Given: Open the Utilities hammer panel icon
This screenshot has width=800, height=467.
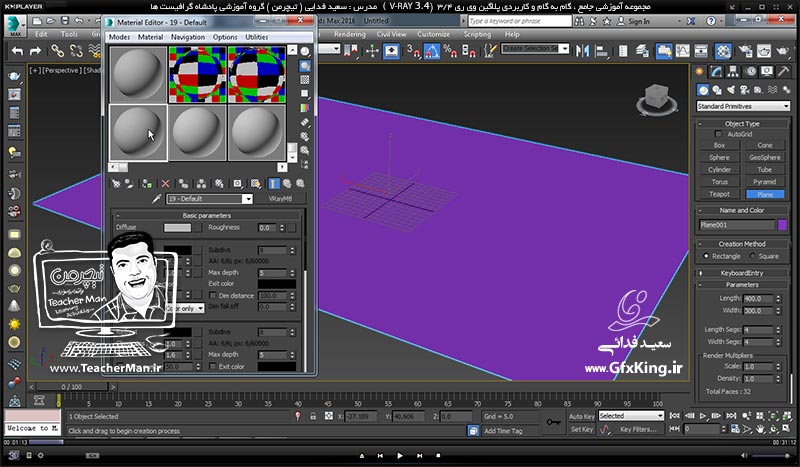Looking at the screenshot, I should [x=783, y=71].
